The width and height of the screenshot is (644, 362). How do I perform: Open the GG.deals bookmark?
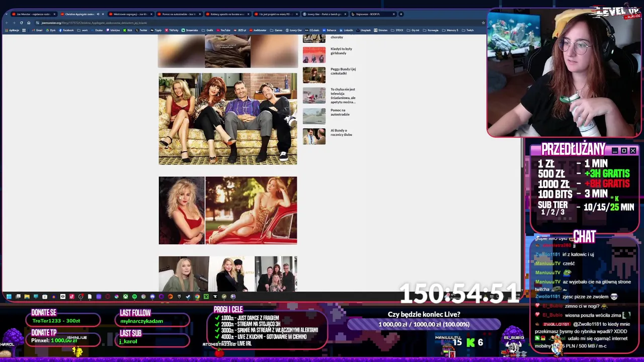312,30
